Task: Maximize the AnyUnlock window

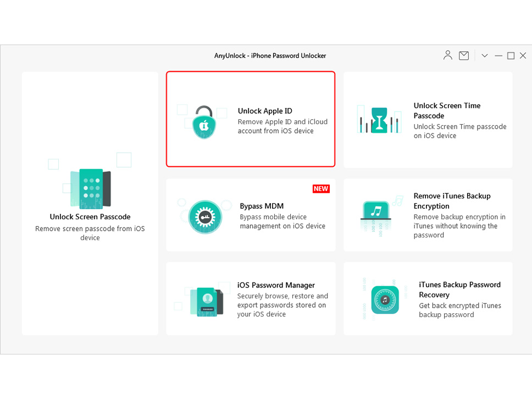Action: pyautogui.click(x=511, y=56)
